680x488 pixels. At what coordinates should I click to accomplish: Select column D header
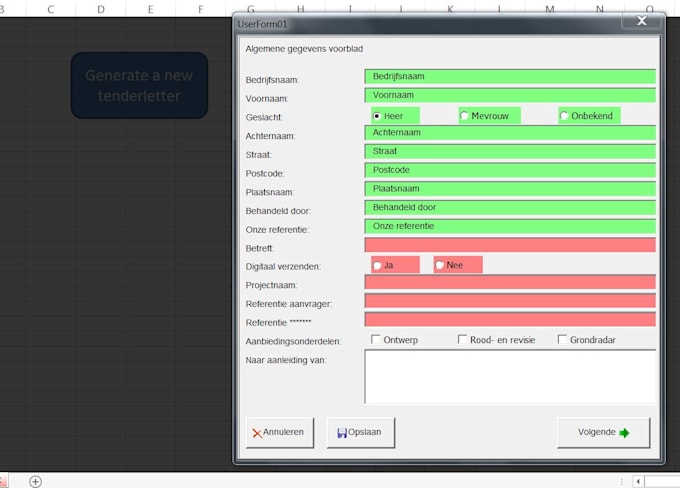(101, 9)
